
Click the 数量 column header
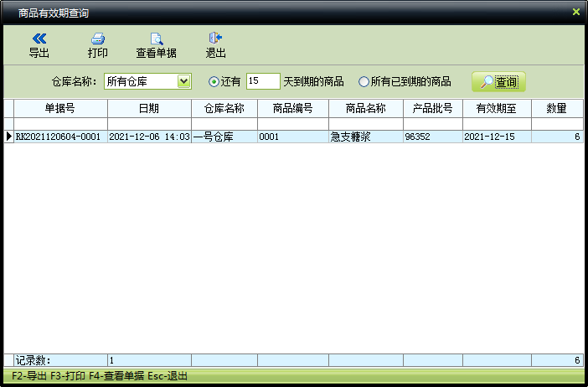coord(557,108)
